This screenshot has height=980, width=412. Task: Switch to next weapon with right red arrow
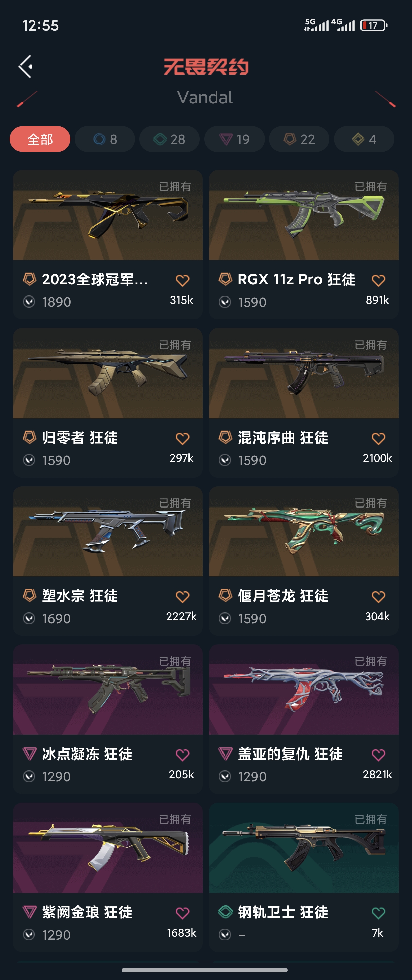(x=385, y=99)
